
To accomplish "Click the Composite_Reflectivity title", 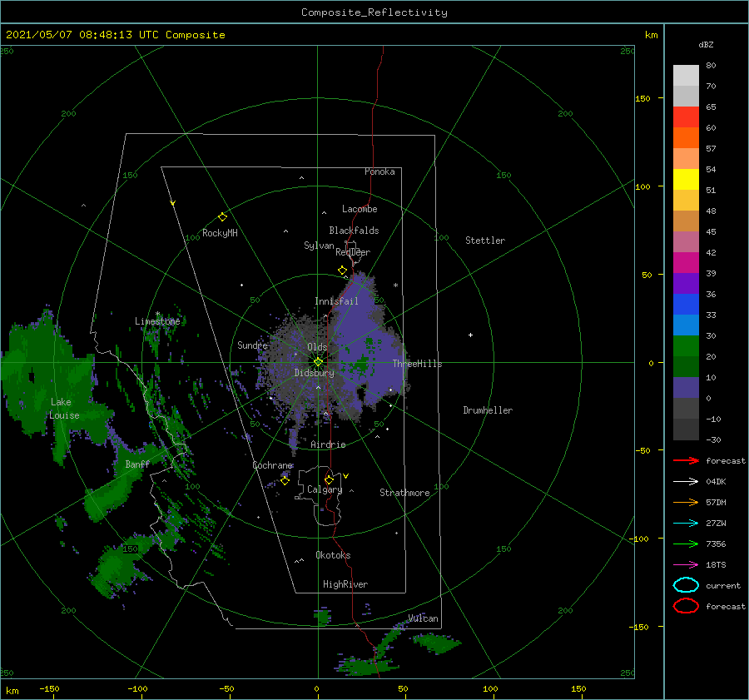I will (x=374, y=12).
